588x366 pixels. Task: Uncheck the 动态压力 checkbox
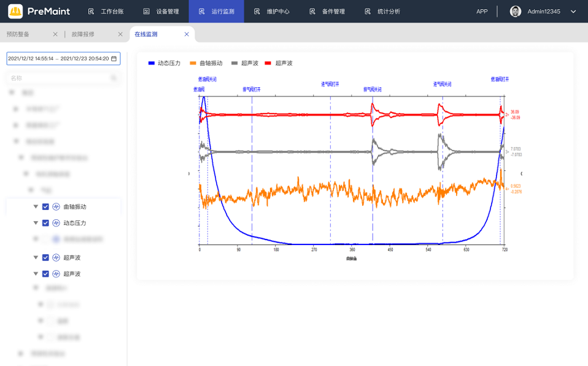pos(45,223)
